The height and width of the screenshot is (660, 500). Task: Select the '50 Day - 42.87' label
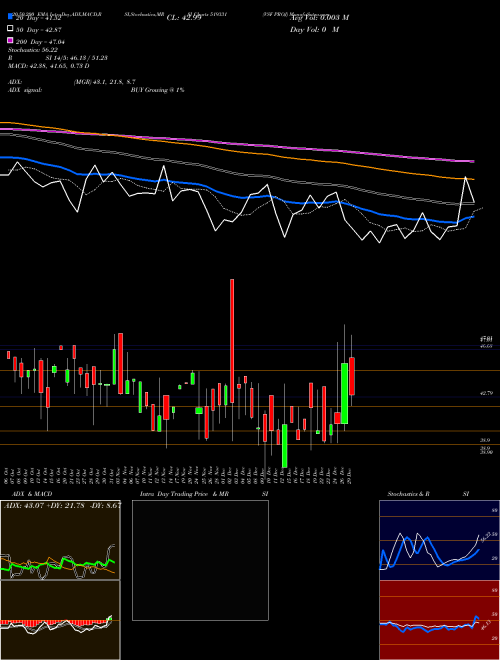click(39, 30)
